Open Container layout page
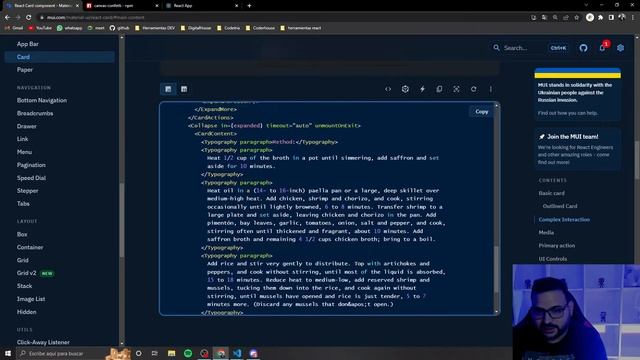This screenshot has height=360, width=640. pos(30,247)
